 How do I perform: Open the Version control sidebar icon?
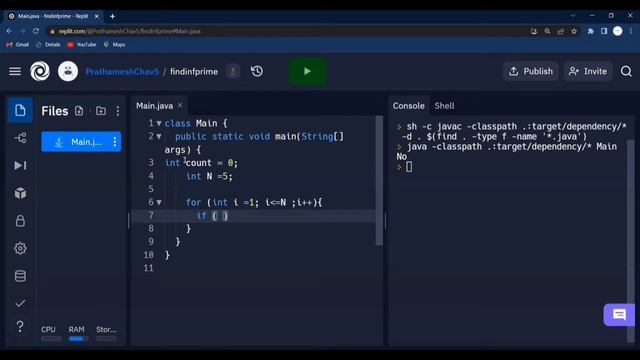click(x=20, y=138)
